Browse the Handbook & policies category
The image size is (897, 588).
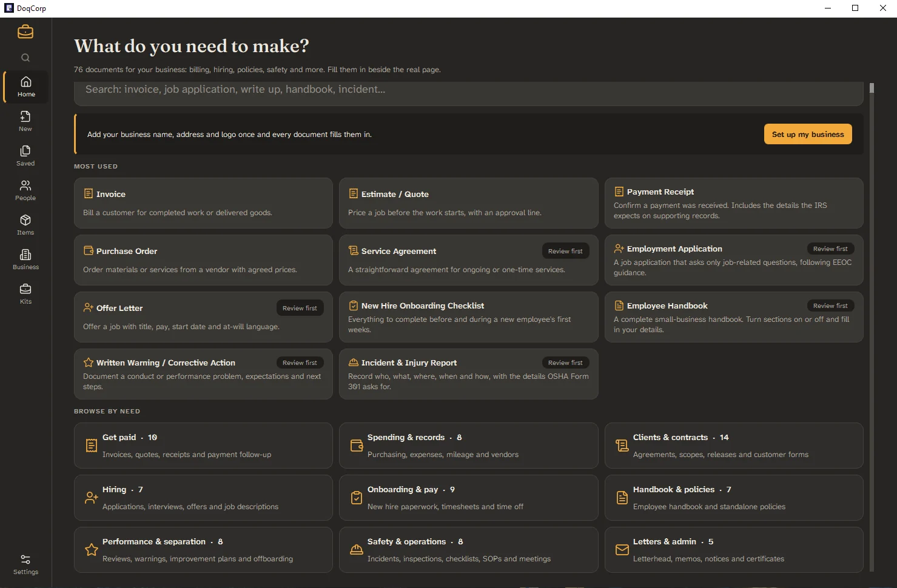click(734, 498)
